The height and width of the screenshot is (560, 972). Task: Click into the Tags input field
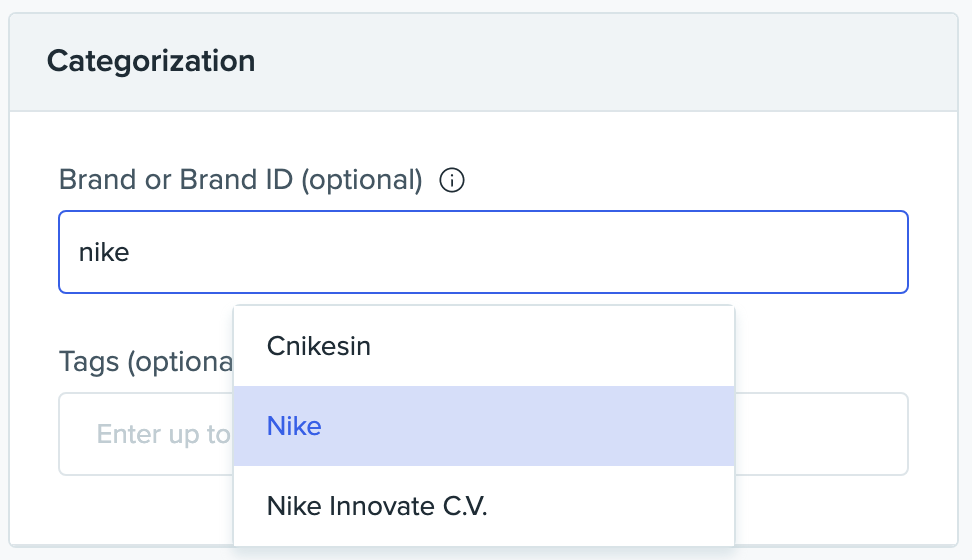pos(820,434)
